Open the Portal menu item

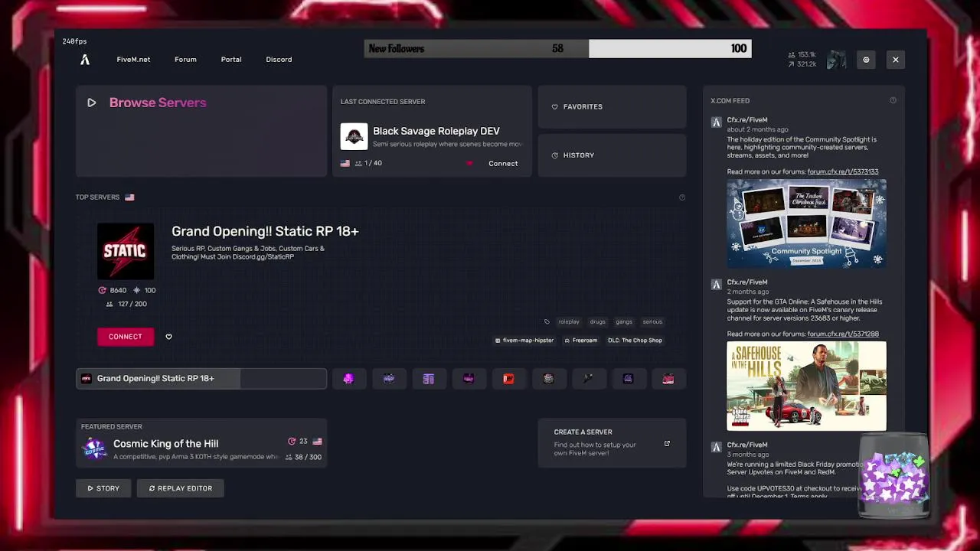pyautogui.click(x=231, y=60)
